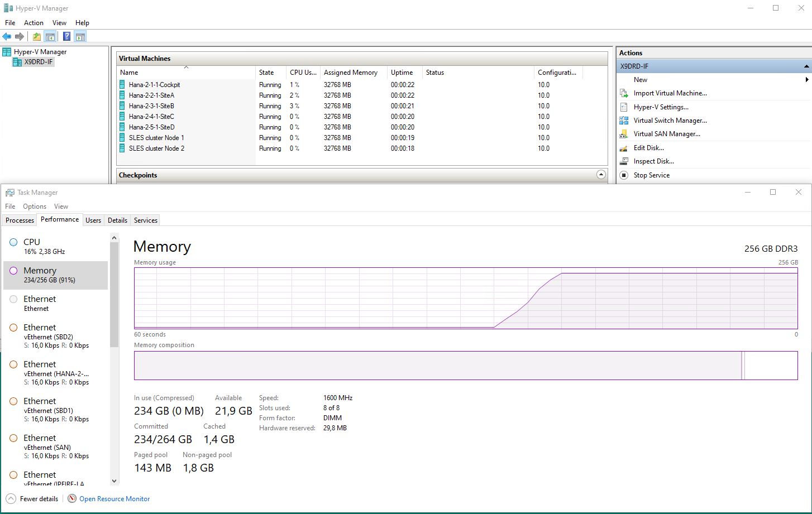Click the Memory usage graph
812x514 pixels.
point(466,298)
